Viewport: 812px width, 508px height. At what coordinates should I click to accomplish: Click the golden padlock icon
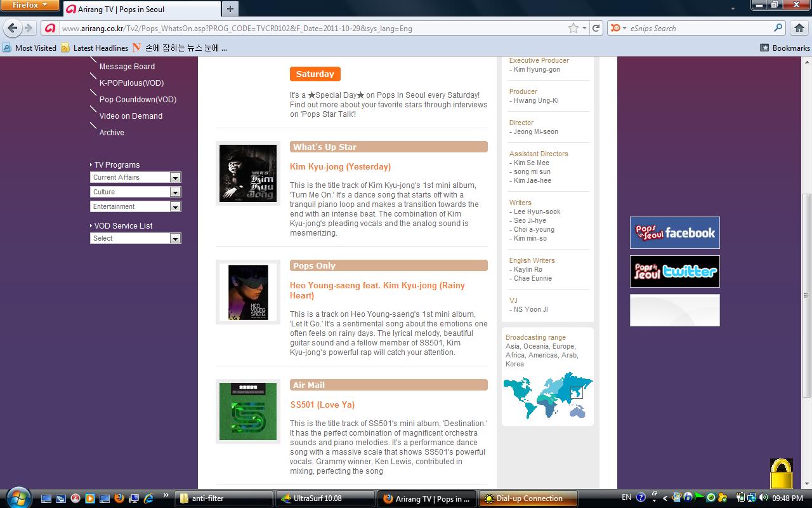pyautogui.click(x=782, y=474)
